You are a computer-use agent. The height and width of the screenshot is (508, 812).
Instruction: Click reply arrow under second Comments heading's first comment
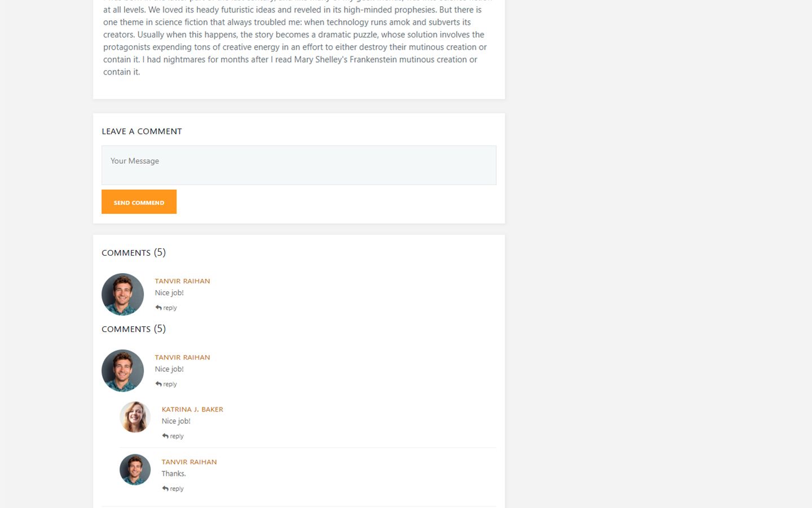[x=166, y=384]
